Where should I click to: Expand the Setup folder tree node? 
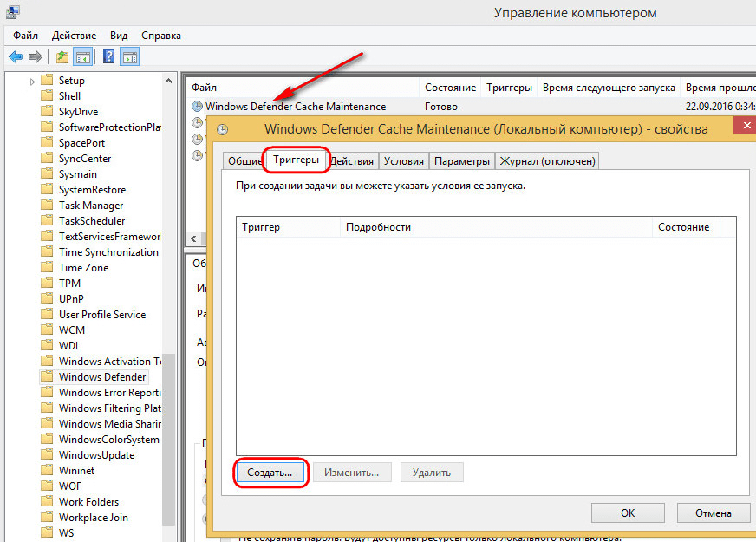pos(33,81)
